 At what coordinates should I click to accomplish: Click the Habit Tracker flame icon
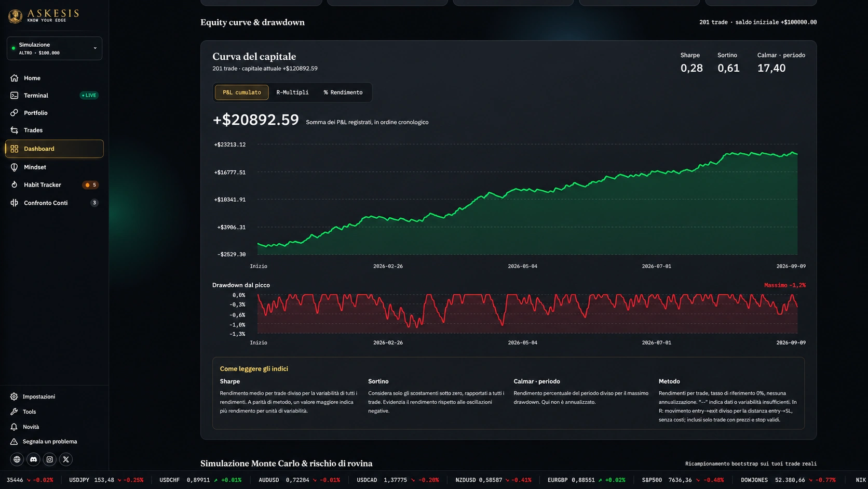pyautogui.click(x=15, y=185)
